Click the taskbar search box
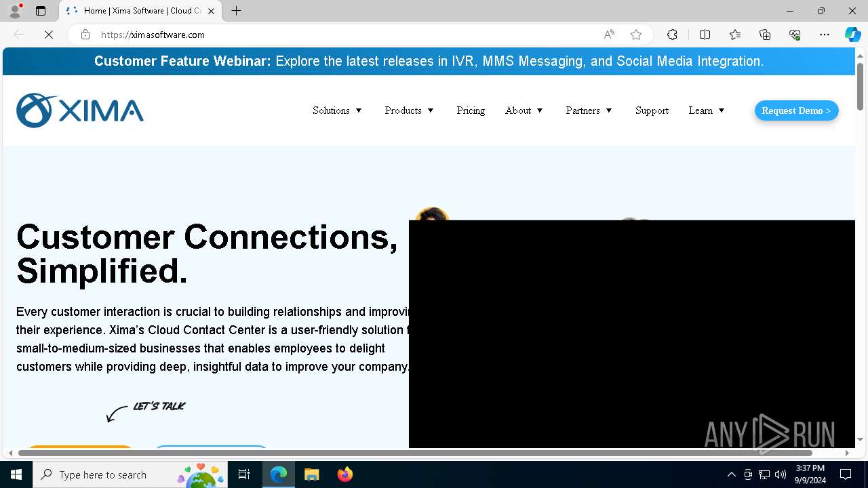Viewport: 868px width, 488px height. [130, 474]
